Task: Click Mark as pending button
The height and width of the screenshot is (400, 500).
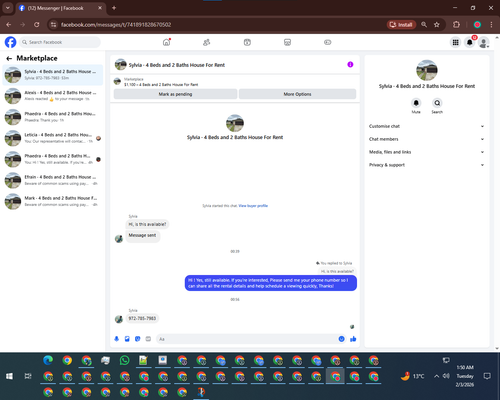Action: point(175,94)
